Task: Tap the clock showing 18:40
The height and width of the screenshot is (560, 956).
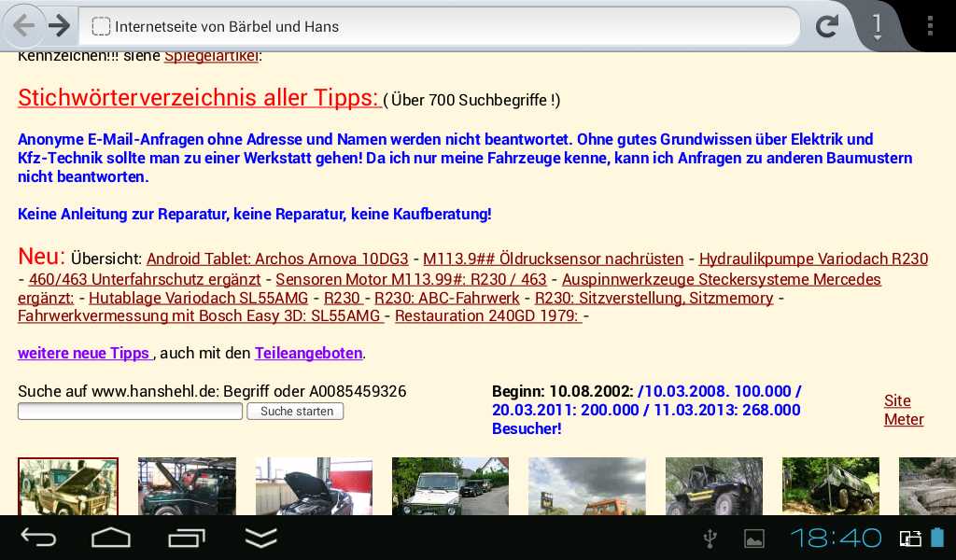Action: pos(836,538)
